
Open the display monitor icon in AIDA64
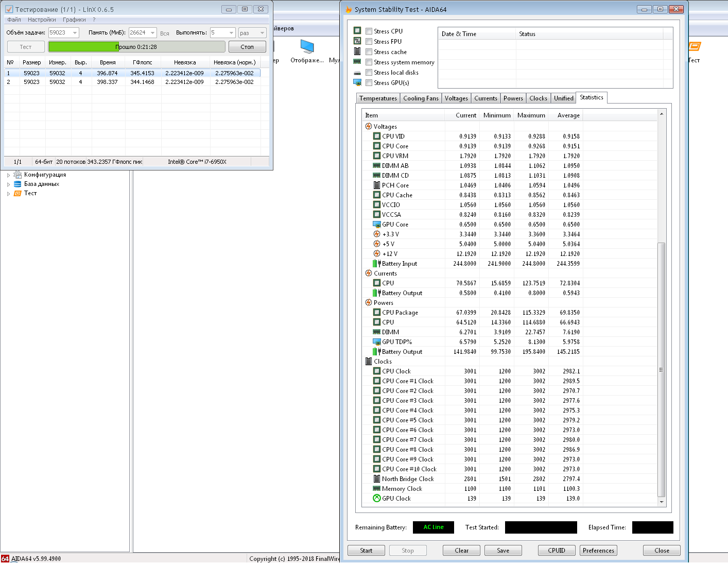click(x=307, y=47)
